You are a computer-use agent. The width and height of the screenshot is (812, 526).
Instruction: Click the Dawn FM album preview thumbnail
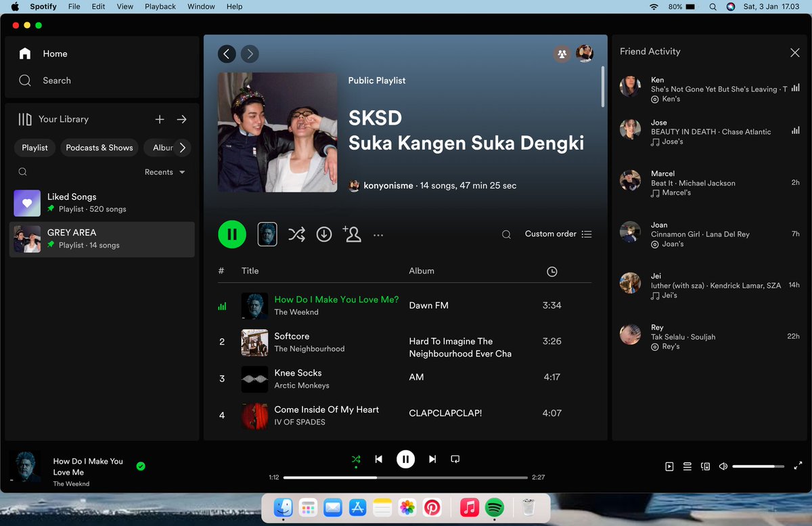[267, 234]
